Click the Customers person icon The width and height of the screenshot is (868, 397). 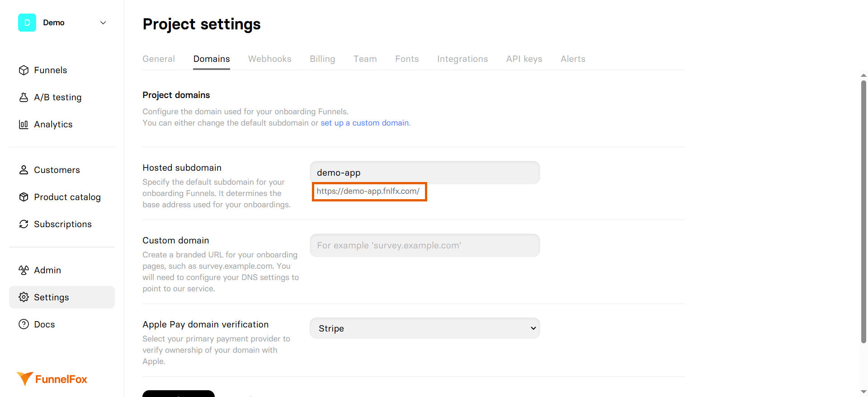coord(24,170)
